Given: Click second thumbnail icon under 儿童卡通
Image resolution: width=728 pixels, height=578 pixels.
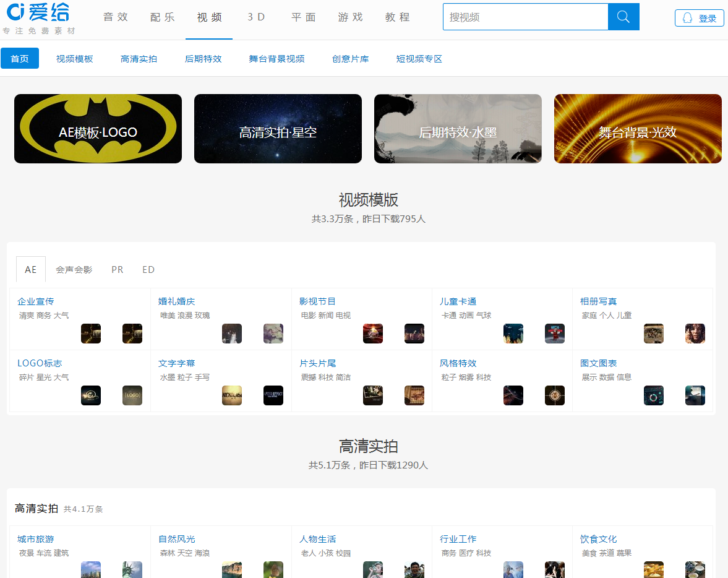Looking at the screenshot, I should (x=555, y=334).
